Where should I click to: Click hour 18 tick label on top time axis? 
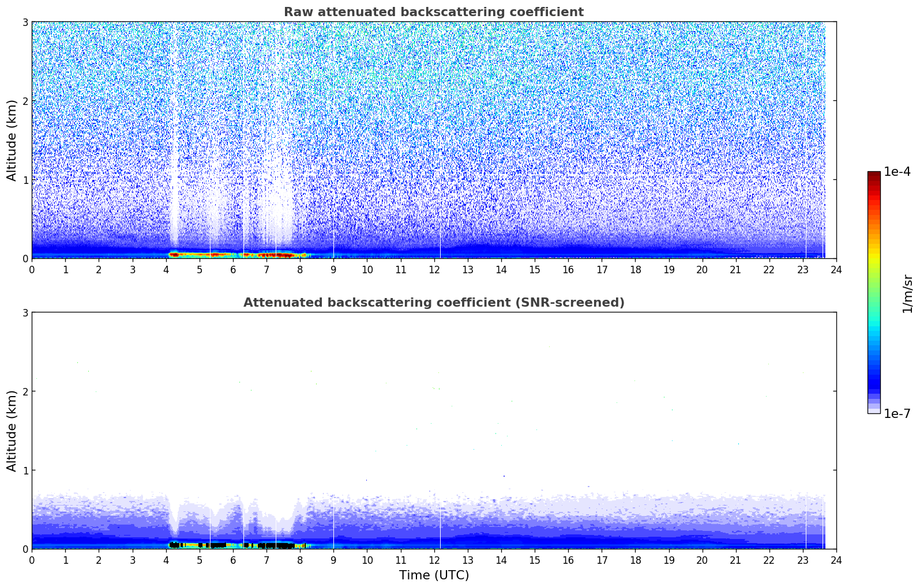pyautogui.click(x=635, y=270)
